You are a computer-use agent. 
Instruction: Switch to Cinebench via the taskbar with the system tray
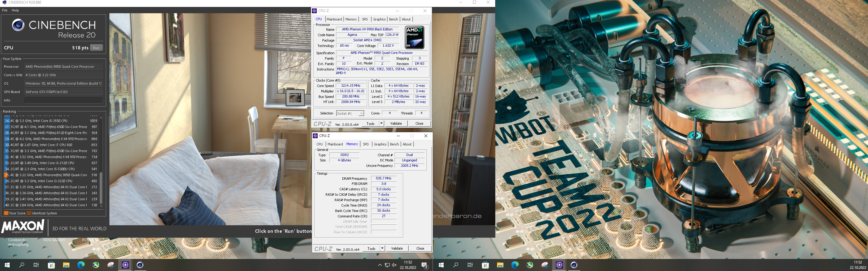140,265
